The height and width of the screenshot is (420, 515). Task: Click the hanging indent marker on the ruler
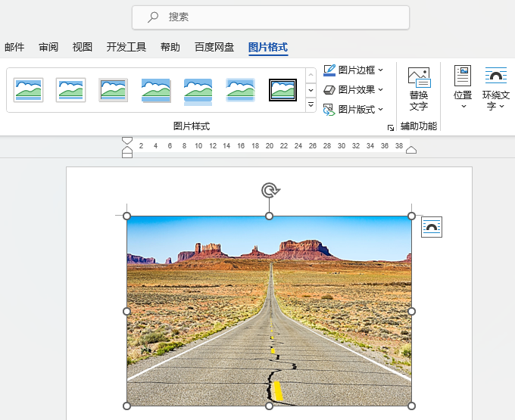[x=127, y=150]
